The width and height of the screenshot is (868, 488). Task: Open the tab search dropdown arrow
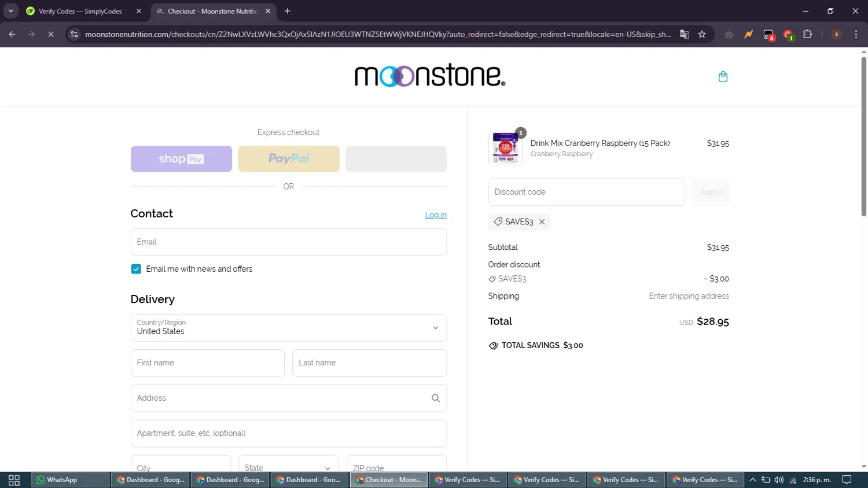click(x=10, y=11)
